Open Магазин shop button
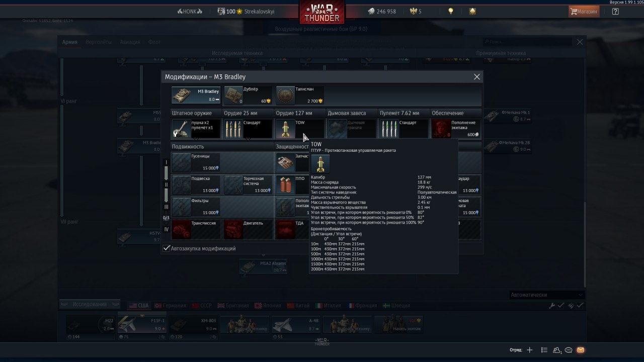Image resolution: width=644 pixels, height=362 pixels. pyautogui.click(x=584, y=11)
